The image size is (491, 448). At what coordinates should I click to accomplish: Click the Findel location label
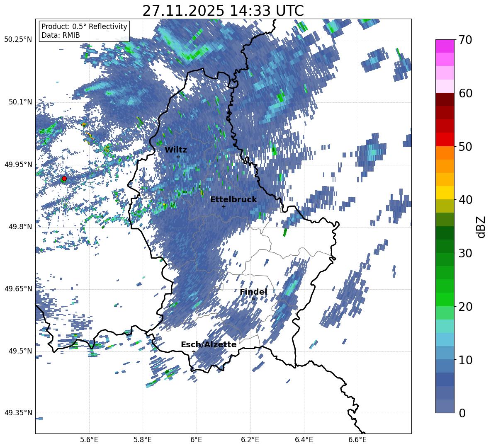253,292
